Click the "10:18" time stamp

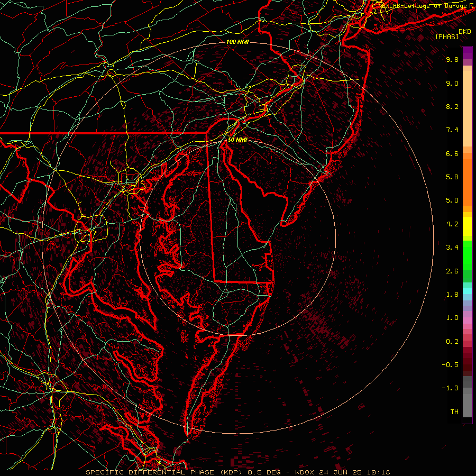(x=378, y=472)
